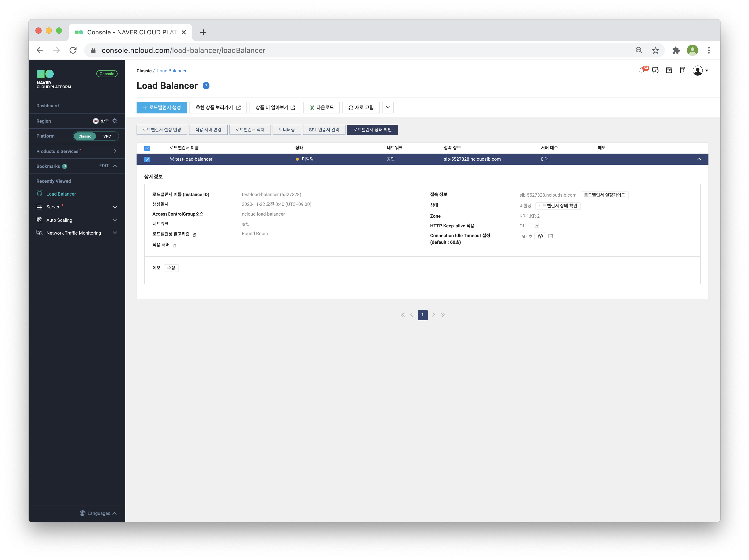
Task: Click the region settings gear icon
Action: (115, 121)
